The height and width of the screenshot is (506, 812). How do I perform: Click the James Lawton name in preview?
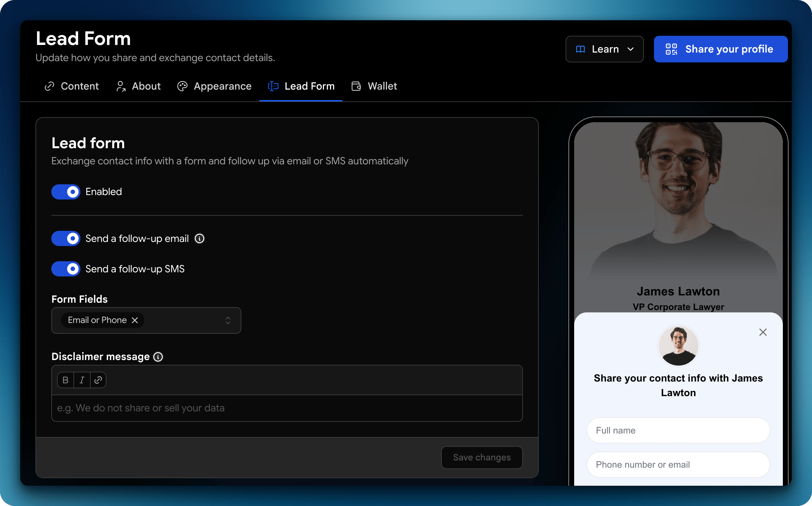678,291
